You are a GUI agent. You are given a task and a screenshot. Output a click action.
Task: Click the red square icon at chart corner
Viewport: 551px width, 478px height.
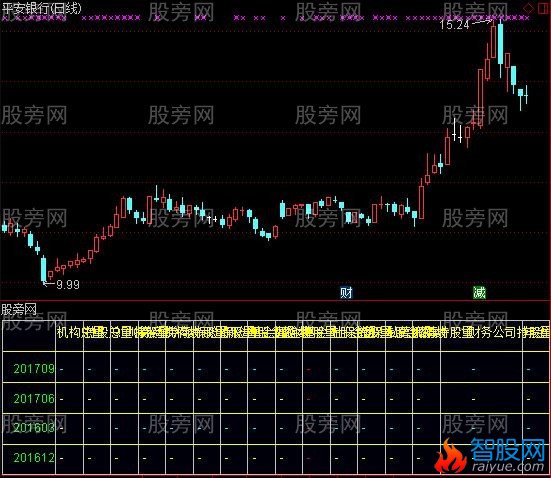click(543, 8)
